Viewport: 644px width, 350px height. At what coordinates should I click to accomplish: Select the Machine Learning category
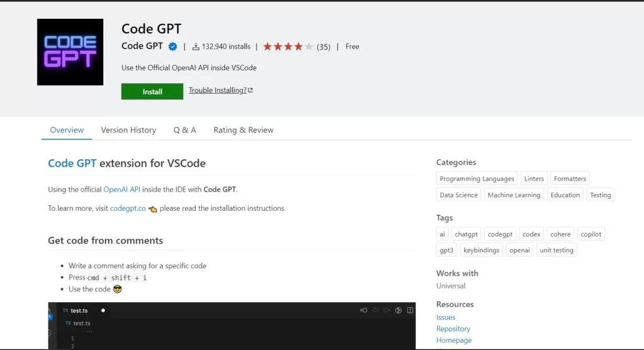click(x=514, y=195)
